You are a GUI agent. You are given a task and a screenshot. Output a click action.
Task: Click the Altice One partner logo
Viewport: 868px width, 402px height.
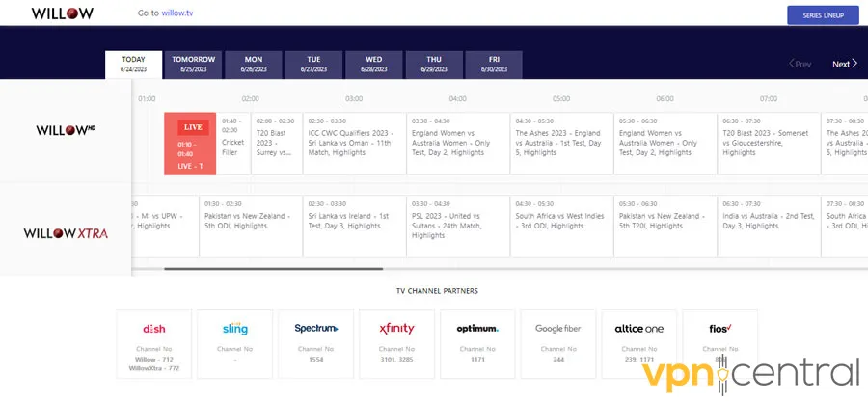point(638,329)
